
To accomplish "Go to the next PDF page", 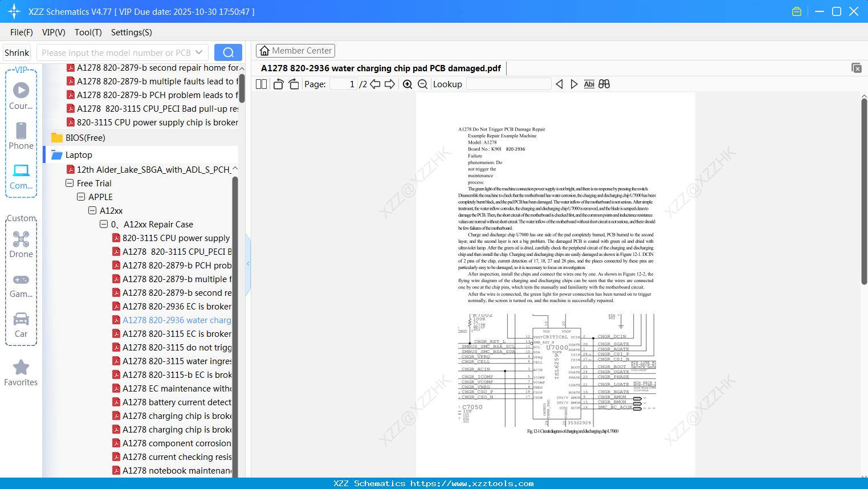I will pyautogui.click(x=390, y=84).
